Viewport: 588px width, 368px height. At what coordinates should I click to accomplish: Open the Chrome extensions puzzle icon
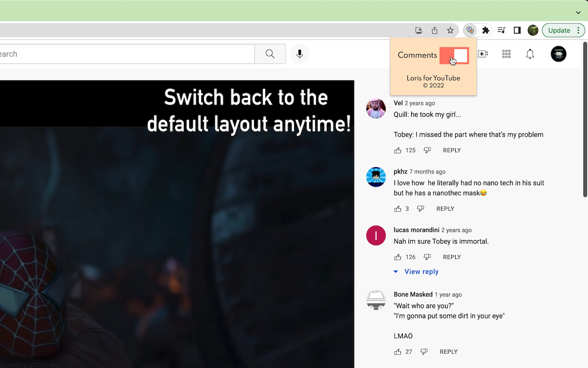click(486, 30)
